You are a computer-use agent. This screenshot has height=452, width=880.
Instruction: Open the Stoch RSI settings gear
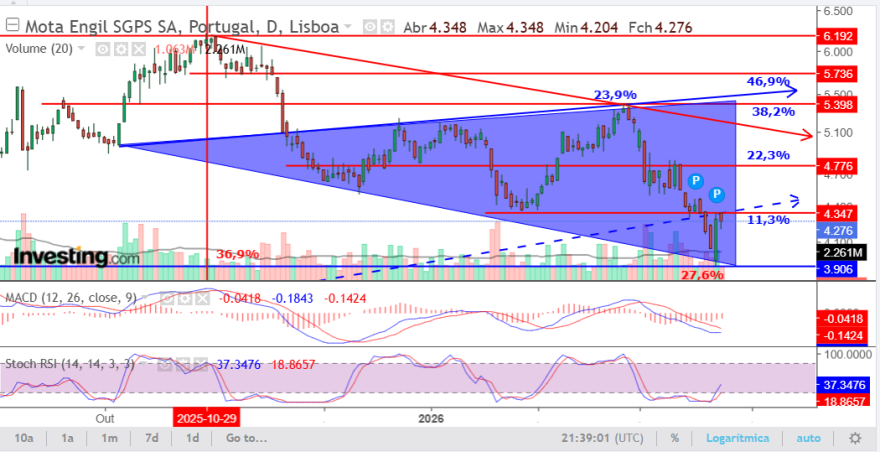coord(184,364)
